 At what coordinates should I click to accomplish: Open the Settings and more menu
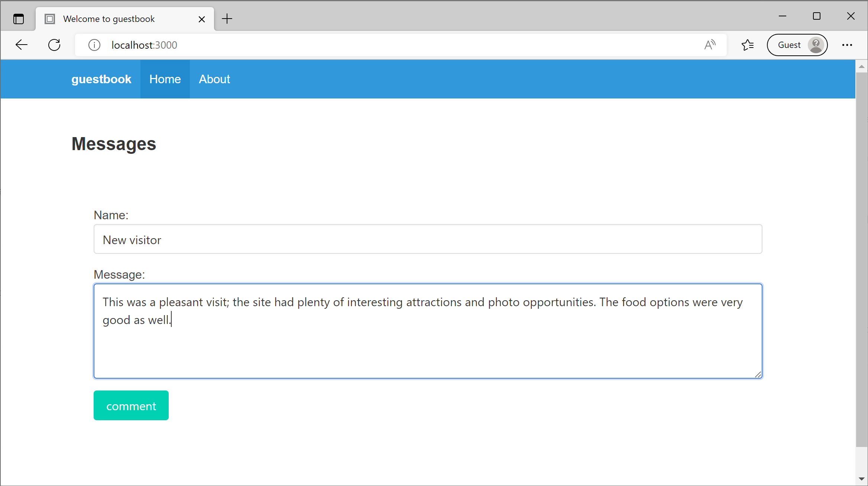[x=847, y=45]
